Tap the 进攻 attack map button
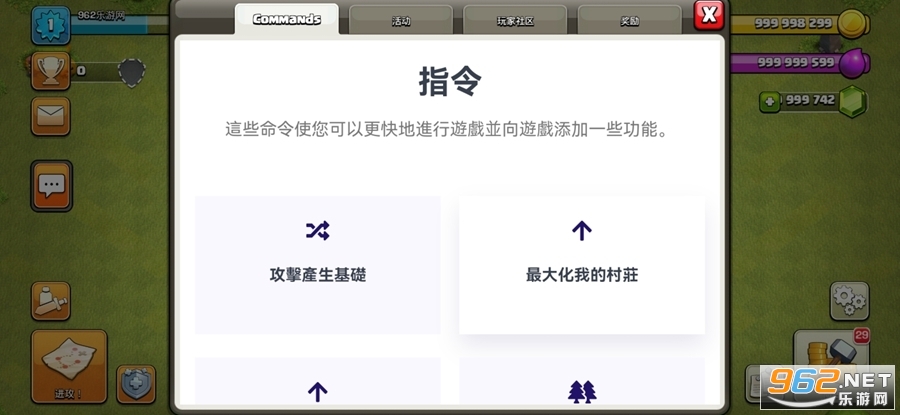This screenshot has height=415, width=900. 69,366
